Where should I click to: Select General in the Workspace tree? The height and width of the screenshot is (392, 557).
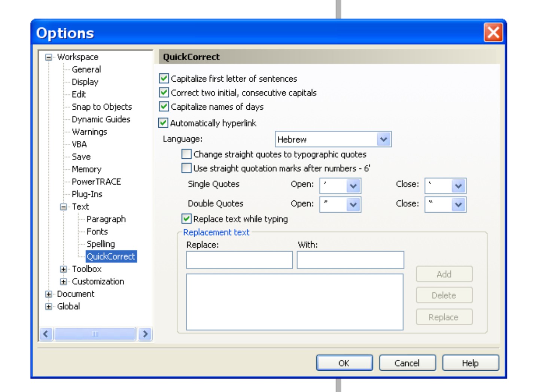[x=86, y=69]
